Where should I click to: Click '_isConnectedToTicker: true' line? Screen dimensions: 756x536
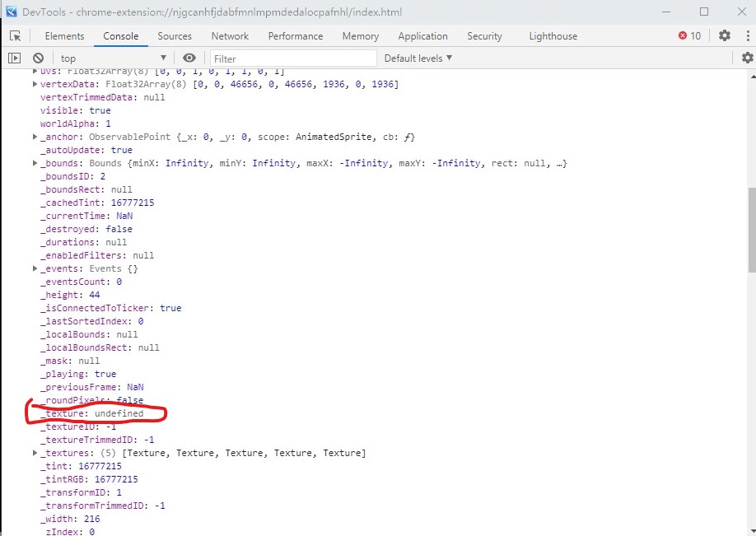[111, 308]
